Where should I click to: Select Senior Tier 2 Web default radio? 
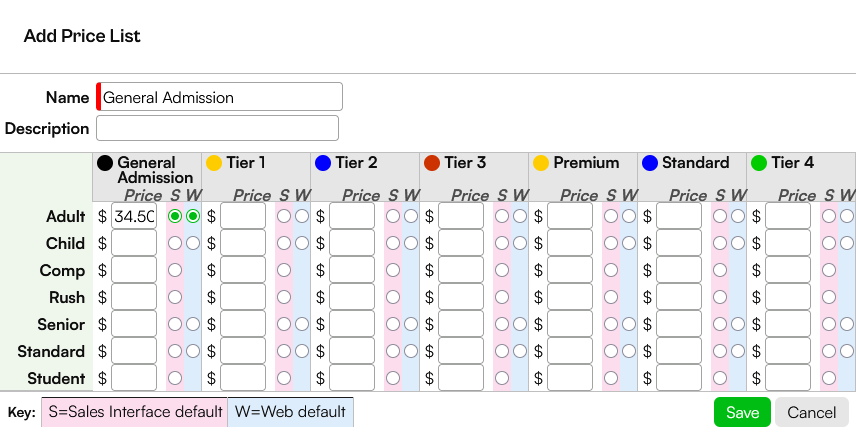411,324
